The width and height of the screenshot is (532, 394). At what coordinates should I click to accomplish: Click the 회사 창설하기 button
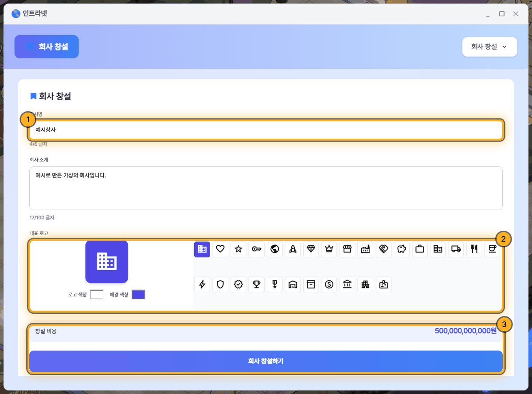tap(266, 361)
